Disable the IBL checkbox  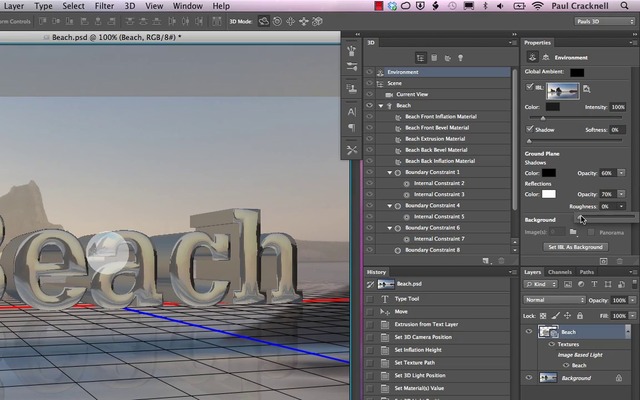pyautogui.click(x=530, y=87)
